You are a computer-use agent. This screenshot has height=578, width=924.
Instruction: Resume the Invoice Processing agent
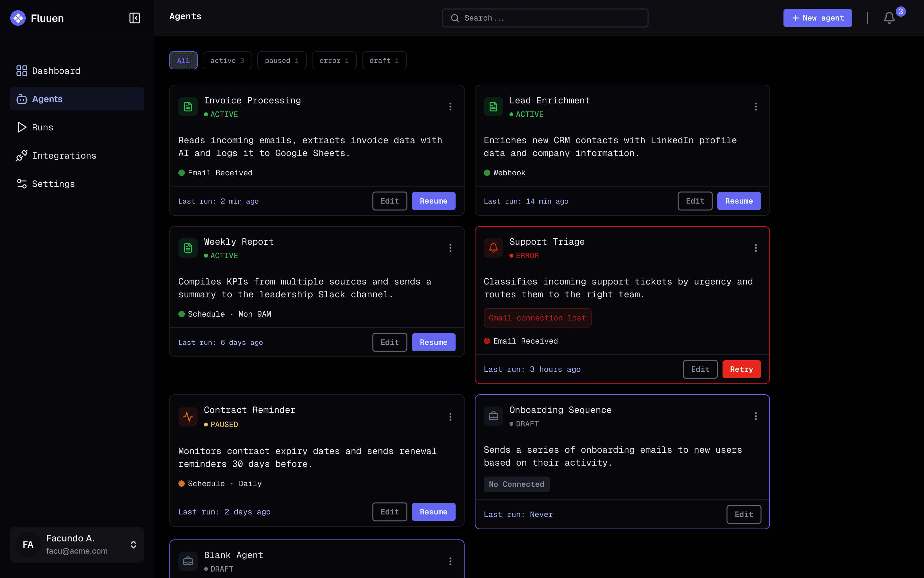(433, 201)
